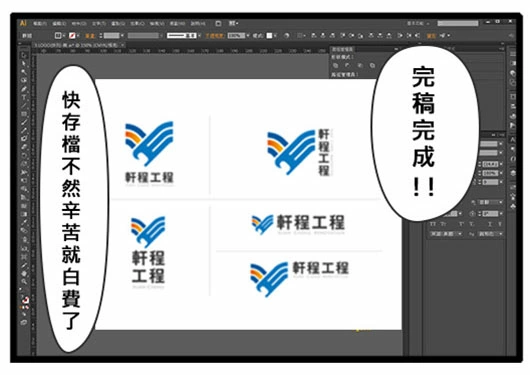Close the open document tab
The width and height of the screenshot is (530, 375).
tap(123, 45)
